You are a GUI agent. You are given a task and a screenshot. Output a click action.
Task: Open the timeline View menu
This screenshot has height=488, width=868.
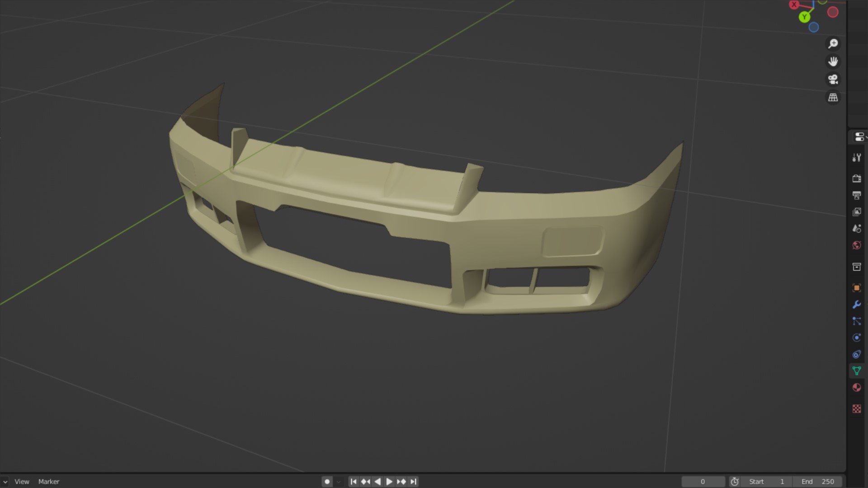click(22, 482)
